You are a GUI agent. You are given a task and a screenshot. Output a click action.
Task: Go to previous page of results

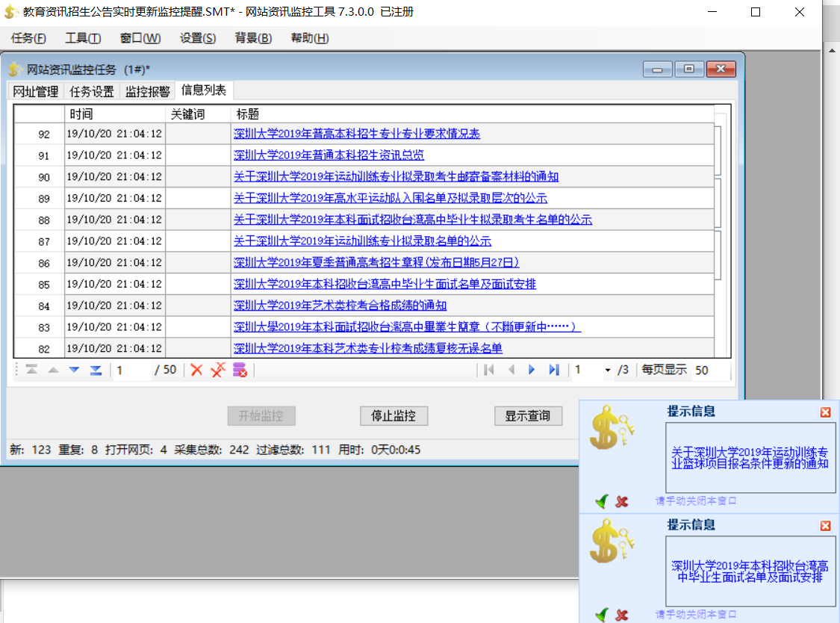(x=511, y=370)
